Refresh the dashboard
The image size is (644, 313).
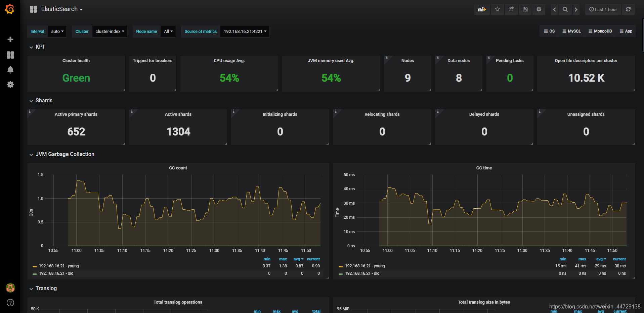coord(628,9)
